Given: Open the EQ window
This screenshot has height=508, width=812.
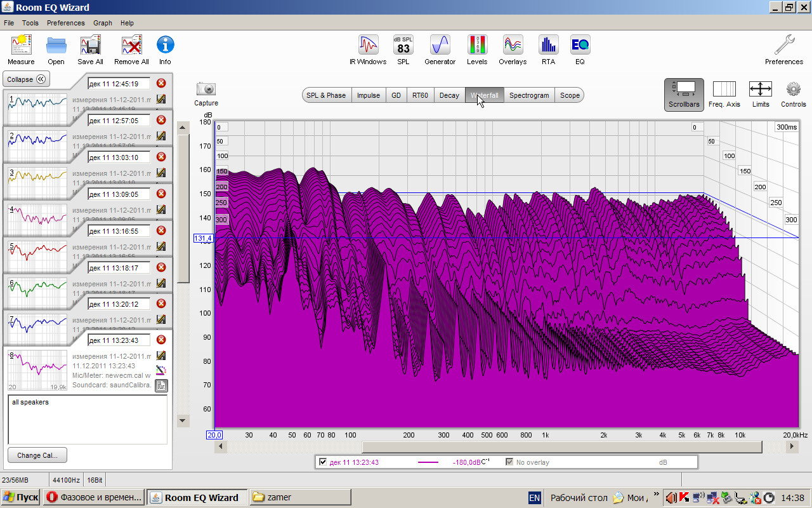Looking at the screenshot, I should pyautogui.click(x=580, y=46).
